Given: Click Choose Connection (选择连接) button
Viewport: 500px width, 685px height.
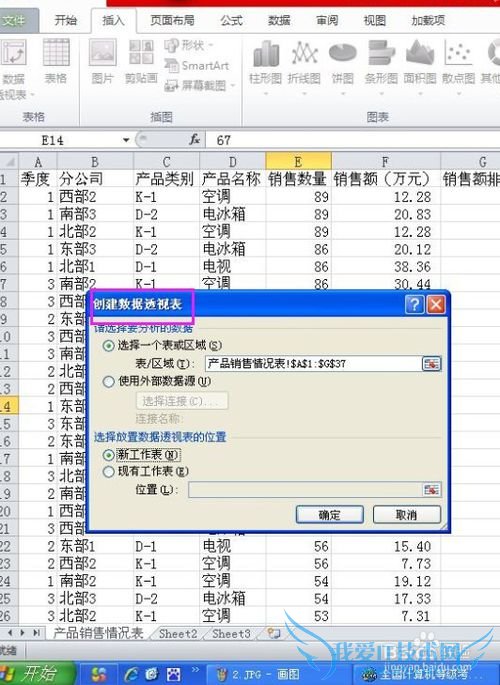Looking at the screenshot, I should pos(182,401).
